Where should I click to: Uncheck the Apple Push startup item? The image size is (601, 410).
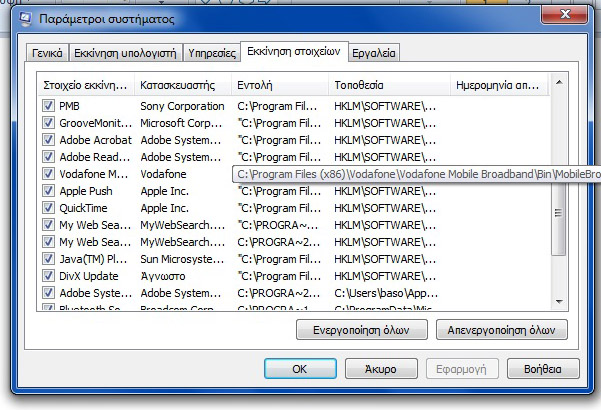tap(48, 190)
